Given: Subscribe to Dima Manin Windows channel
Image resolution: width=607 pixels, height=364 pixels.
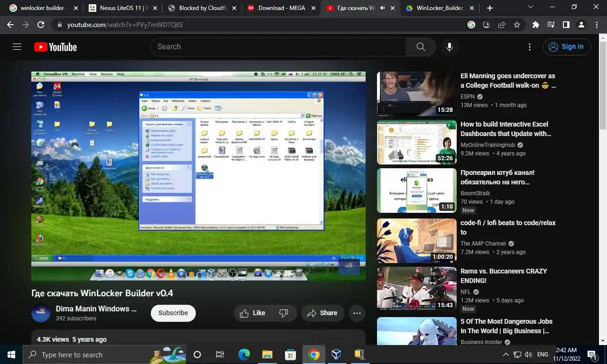Looking at the screenshot, I should point(173,313).
